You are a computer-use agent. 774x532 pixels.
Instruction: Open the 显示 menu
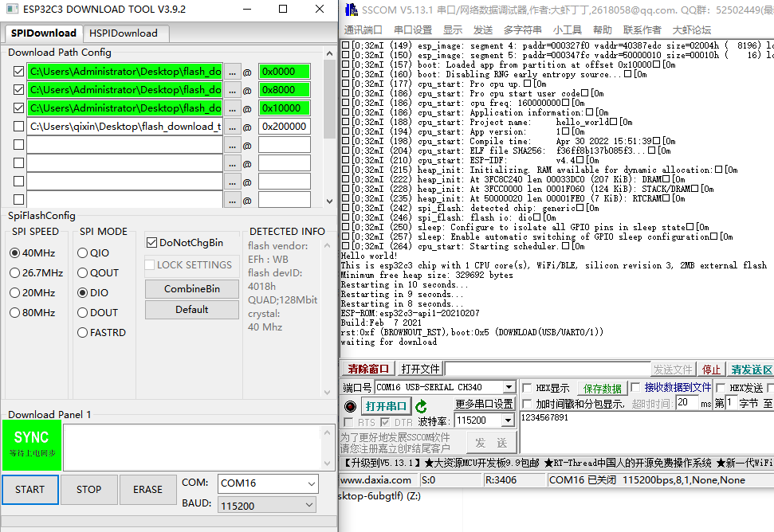[x=453, y=30]
